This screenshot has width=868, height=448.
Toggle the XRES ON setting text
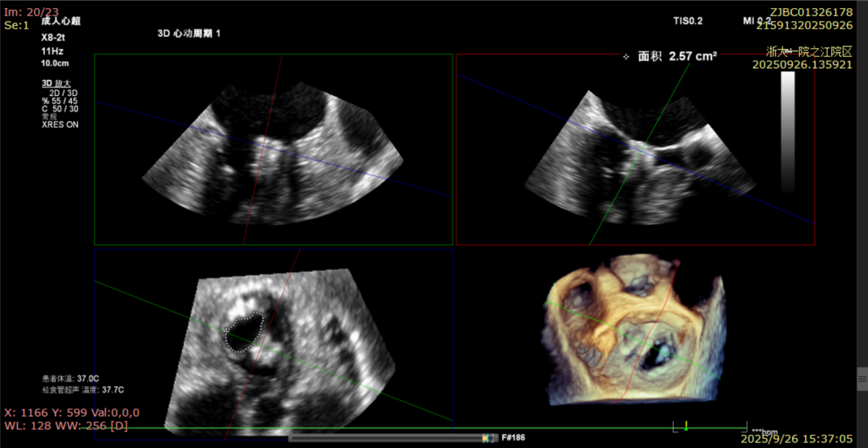coord(60,125)
